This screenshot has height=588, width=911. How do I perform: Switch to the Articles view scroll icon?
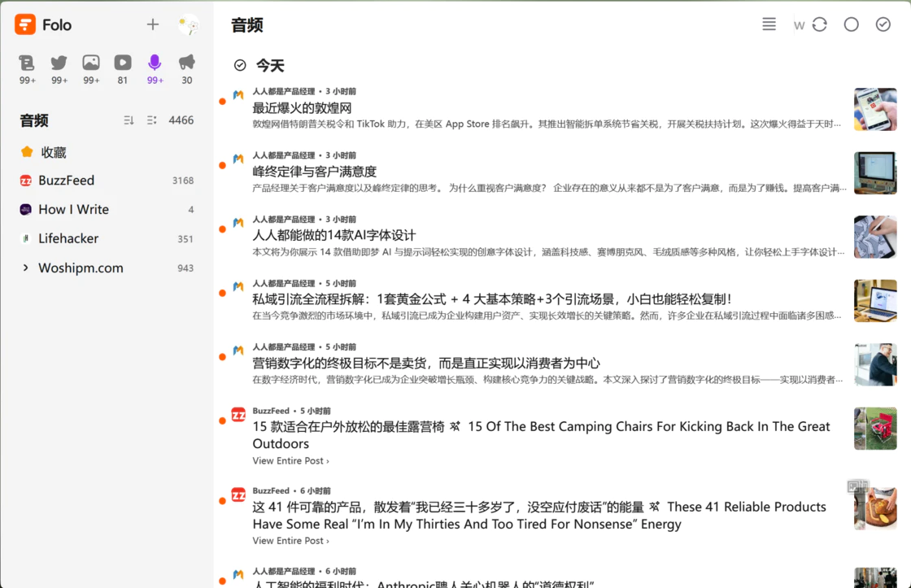28,63
